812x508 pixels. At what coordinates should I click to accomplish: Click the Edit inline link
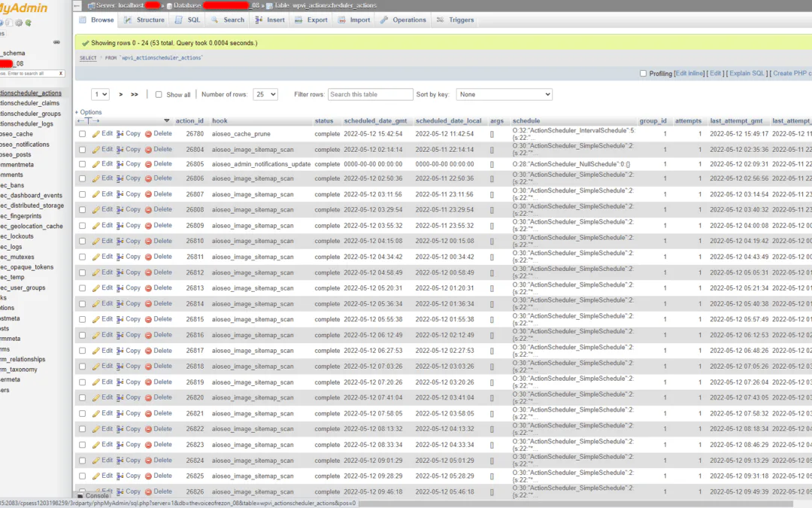689,74
